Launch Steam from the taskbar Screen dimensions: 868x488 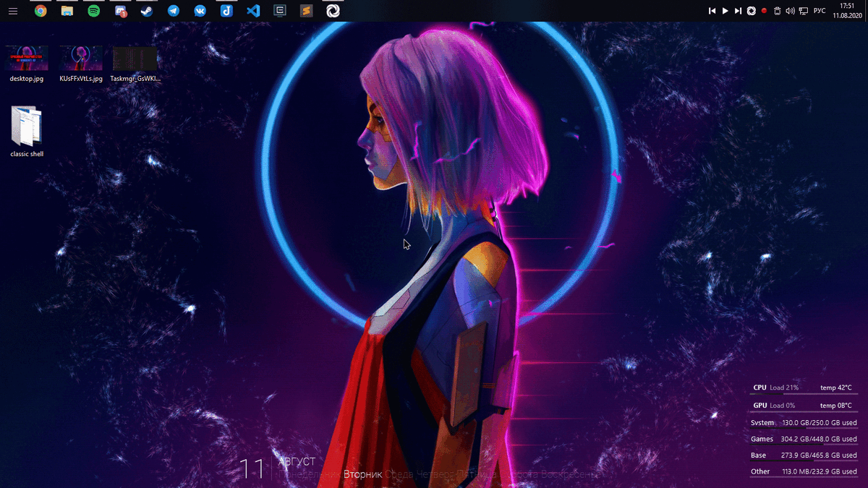[x=147, y=11]
